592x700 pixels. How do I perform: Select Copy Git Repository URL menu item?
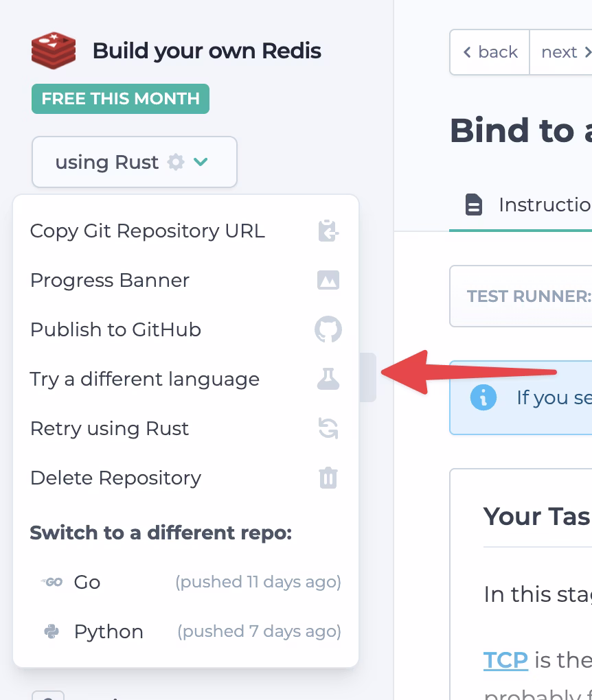coord(148,231)
